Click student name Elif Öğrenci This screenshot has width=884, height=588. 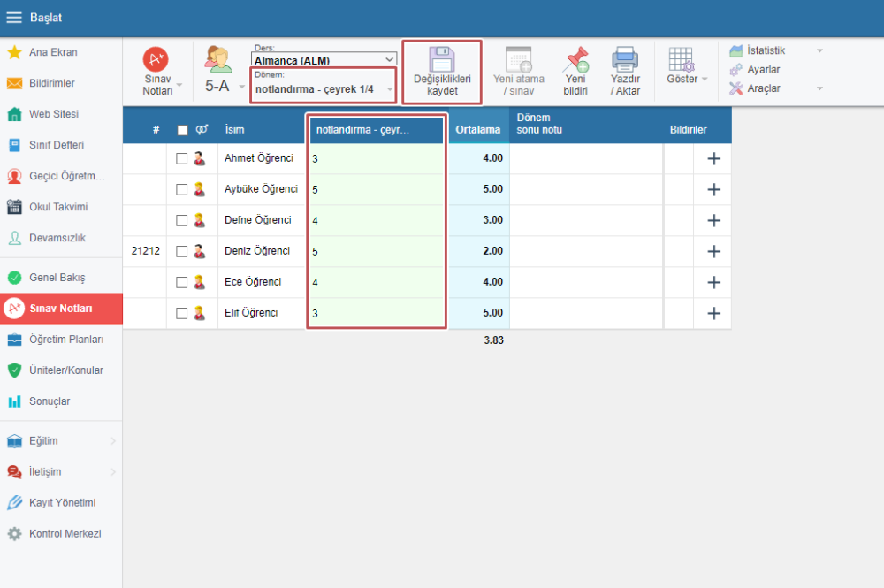coord(251,313)
